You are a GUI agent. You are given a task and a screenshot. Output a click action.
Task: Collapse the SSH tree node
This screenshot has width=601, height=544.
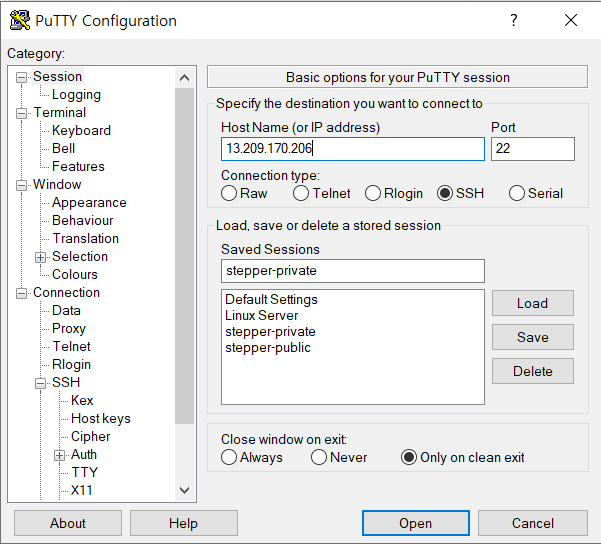pos(40,383)
